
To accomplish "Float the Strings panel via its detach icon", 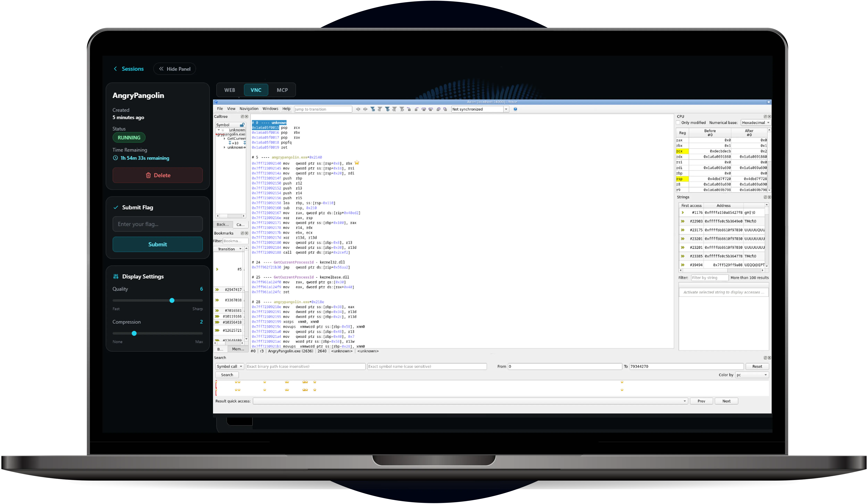I will (x=765, y=197).
